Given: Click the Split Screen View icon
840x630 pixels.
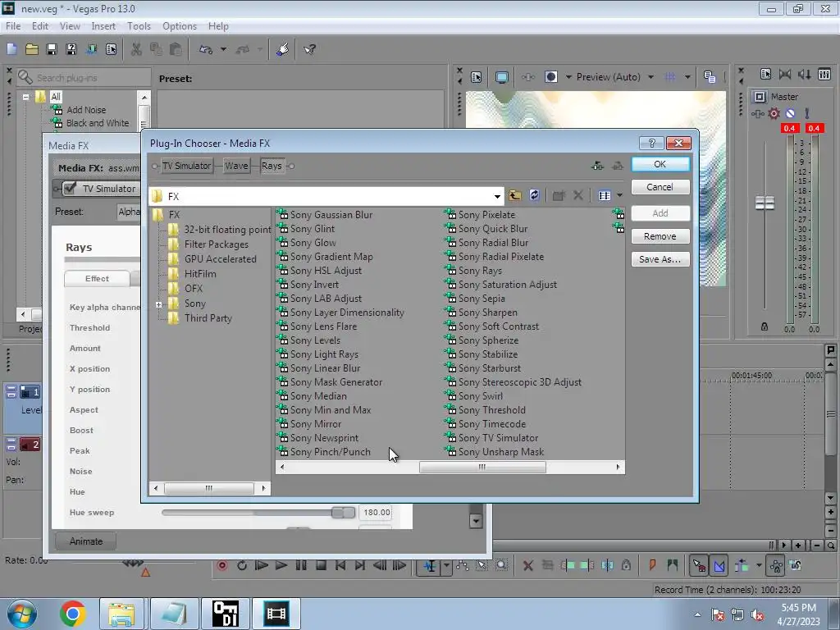Looking at the screenshot, I should 550,77.
